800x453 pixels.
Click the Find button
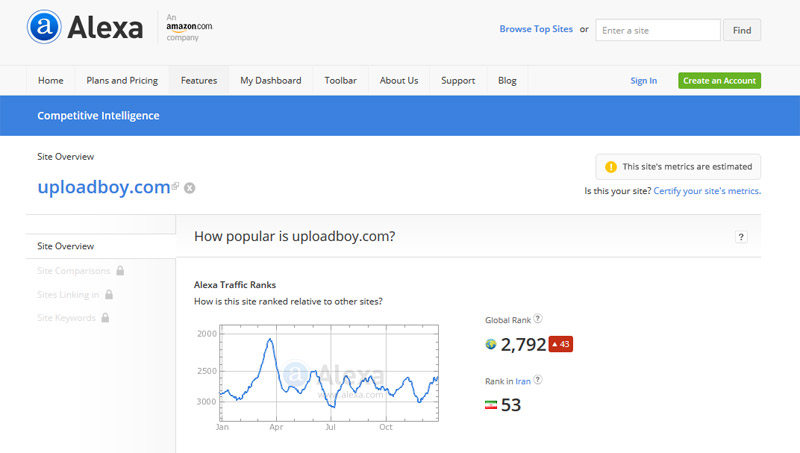[x=742, y=30]
